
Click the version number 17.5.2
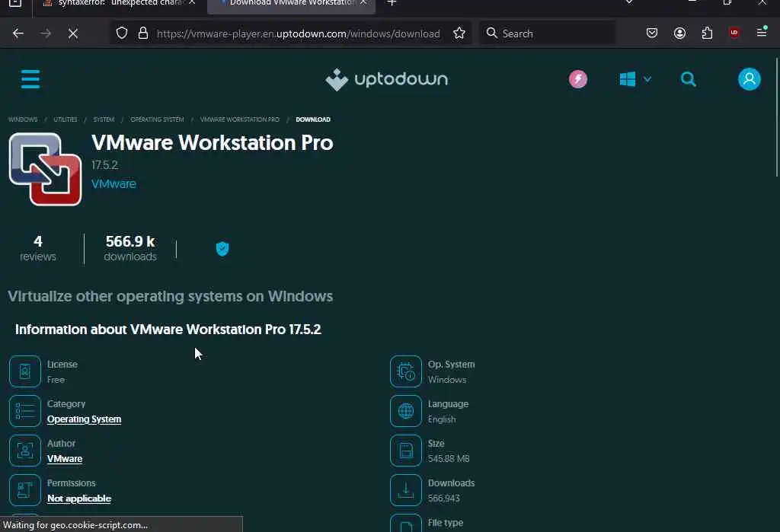click(x=104, y=165)
